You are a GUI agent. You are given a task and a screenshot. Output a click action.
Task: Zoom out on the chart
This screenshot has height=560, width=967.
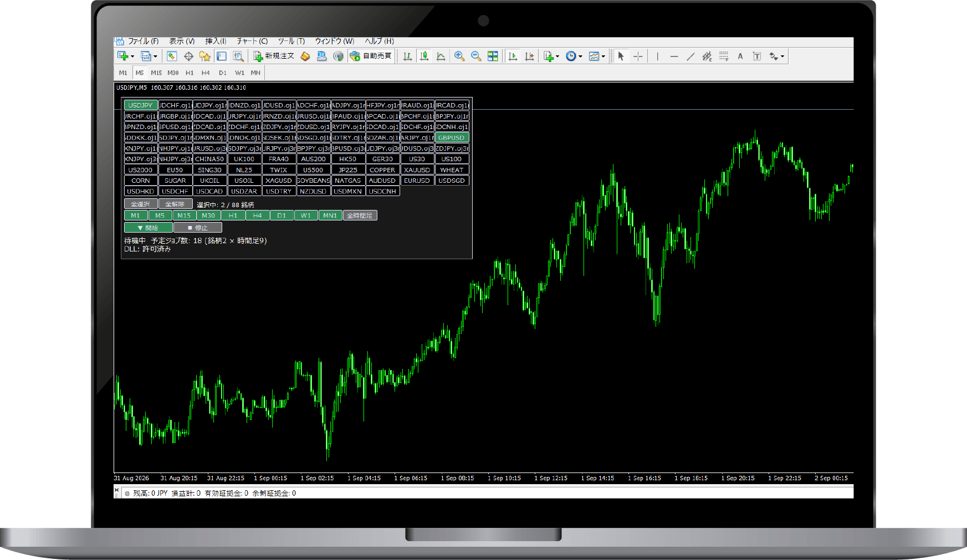(476, 56)
